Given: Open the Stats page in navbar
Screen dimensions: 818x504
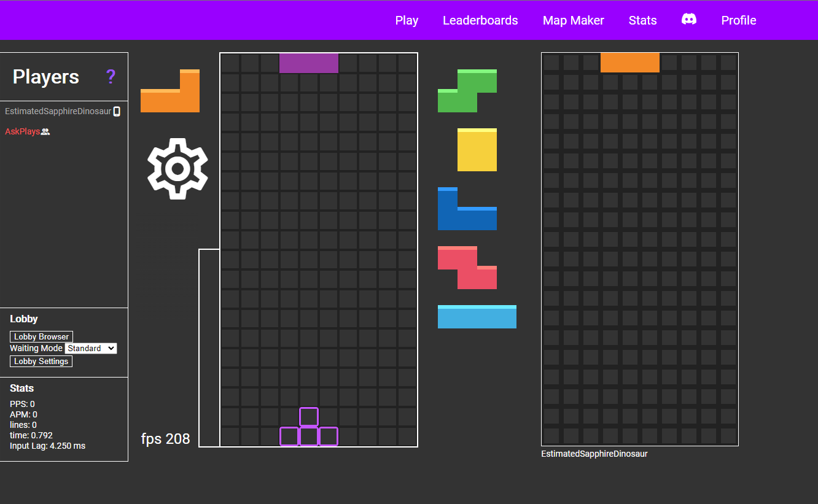Looking at the screenshot, I should pos(643,20).
